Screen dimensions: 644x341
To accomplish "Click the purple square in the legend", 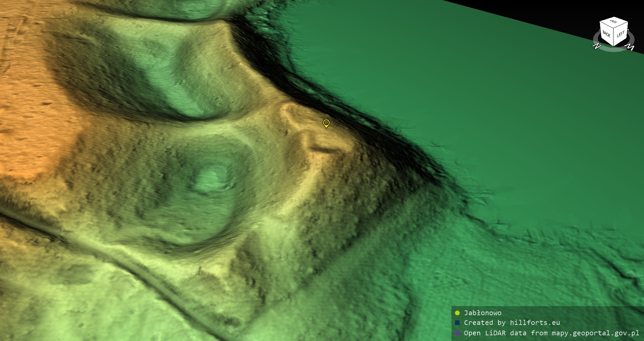I will point(457,333).
